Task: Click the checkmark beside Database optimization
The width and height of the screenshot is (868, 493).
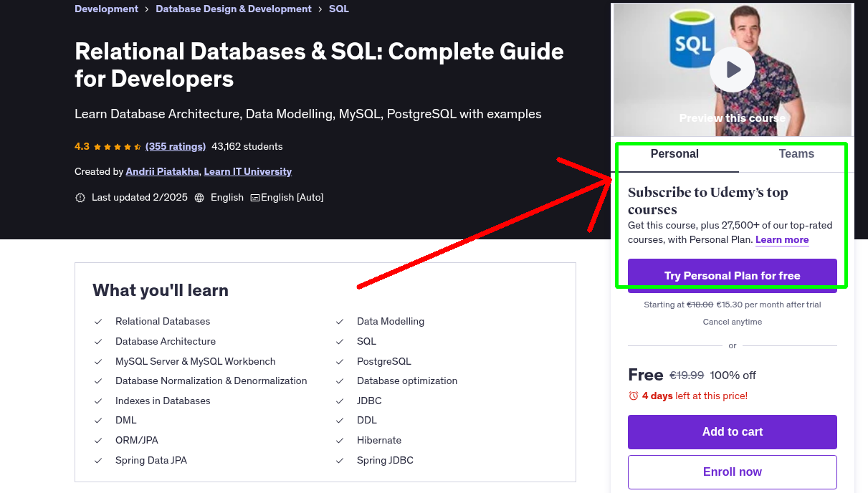Action: click(340, 381)
